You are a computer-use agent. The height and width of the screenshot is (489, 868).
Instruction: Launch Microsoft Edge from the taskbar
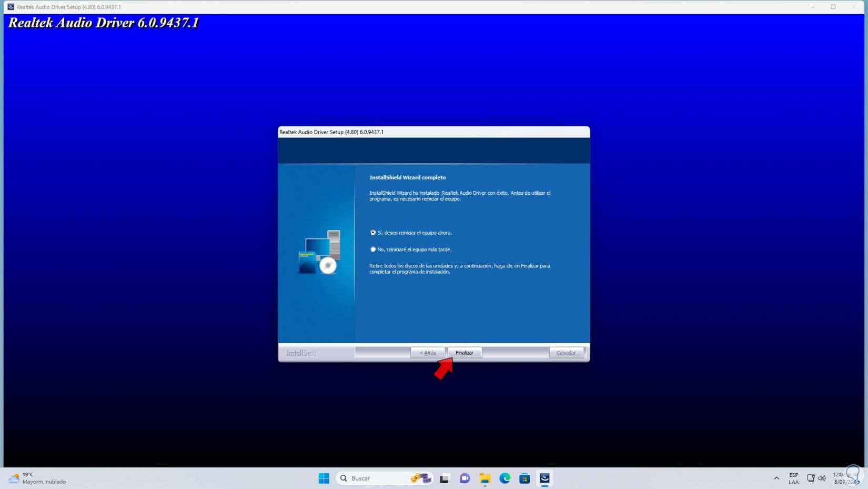[x=504, y=478]
